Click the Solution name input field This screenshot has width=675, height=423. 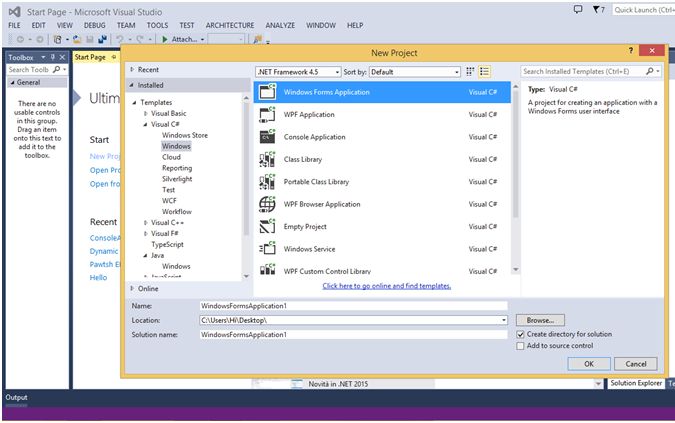[x=353, y=335]
